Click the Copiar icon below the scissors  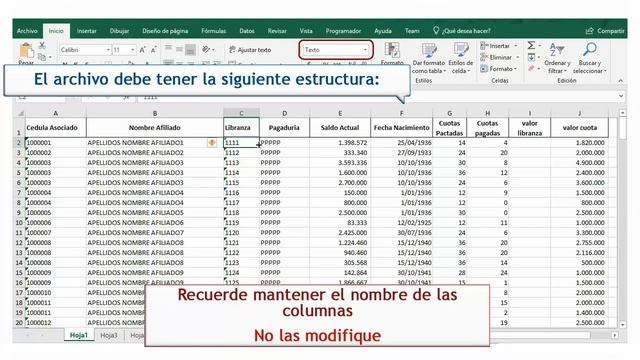pos(42,57)
